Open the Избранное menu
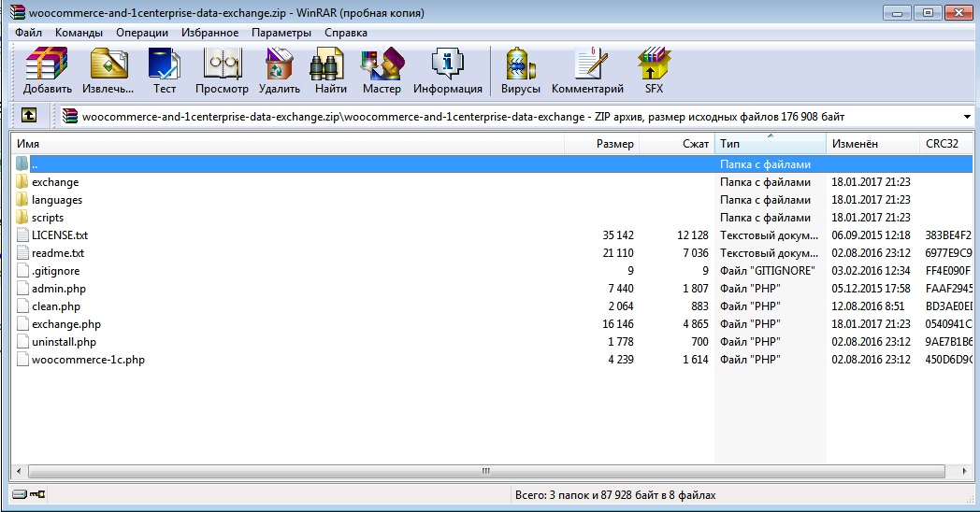 point(210,33)
